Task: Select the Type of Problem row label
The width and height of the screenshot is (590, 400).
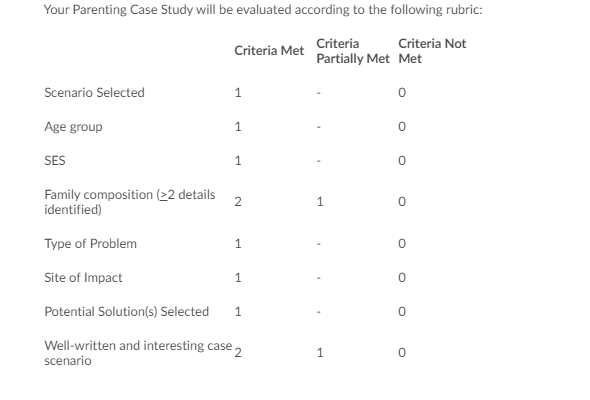Action: (90, 243)
